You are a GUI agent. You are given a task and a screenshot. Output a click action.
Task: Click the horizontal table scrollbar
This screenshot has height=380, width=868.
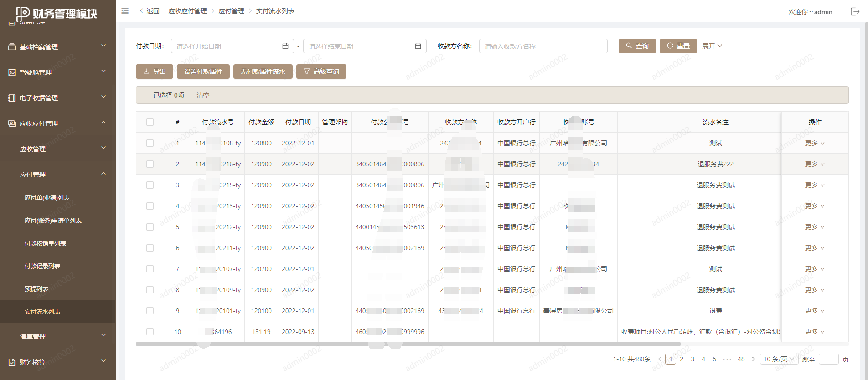[x=408, y=344]
